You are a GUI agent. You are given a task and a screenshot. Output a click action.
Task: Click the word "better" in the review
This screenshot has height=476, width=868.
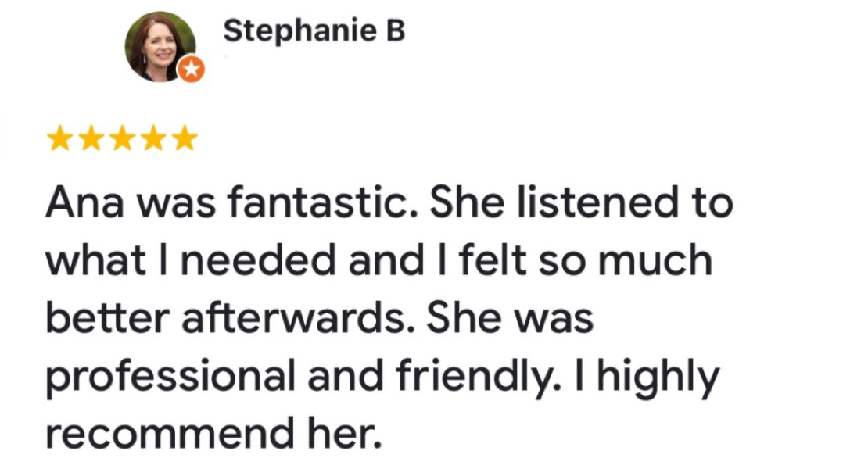[x=107, y=319]
